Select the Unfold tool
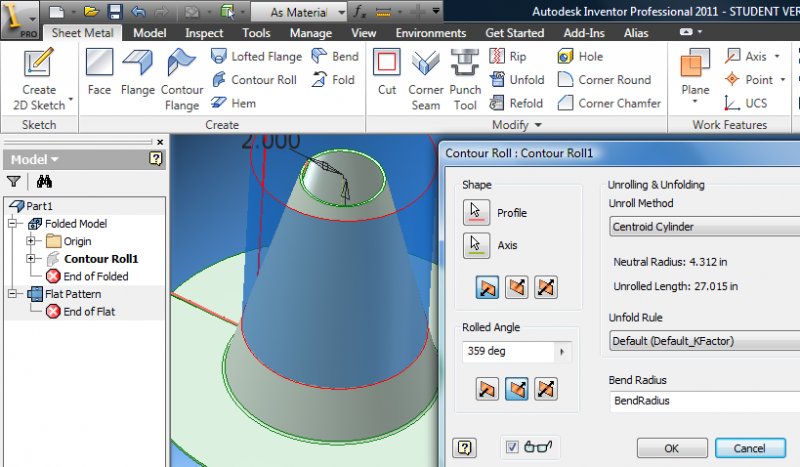The height and width of the screenshot is (467, 800). coord(516,80)
